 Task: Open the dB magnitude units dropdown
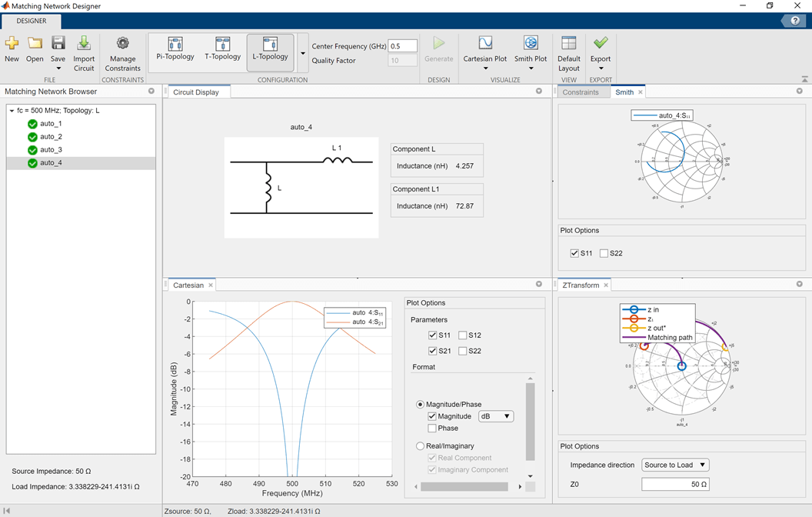(496, 416)
